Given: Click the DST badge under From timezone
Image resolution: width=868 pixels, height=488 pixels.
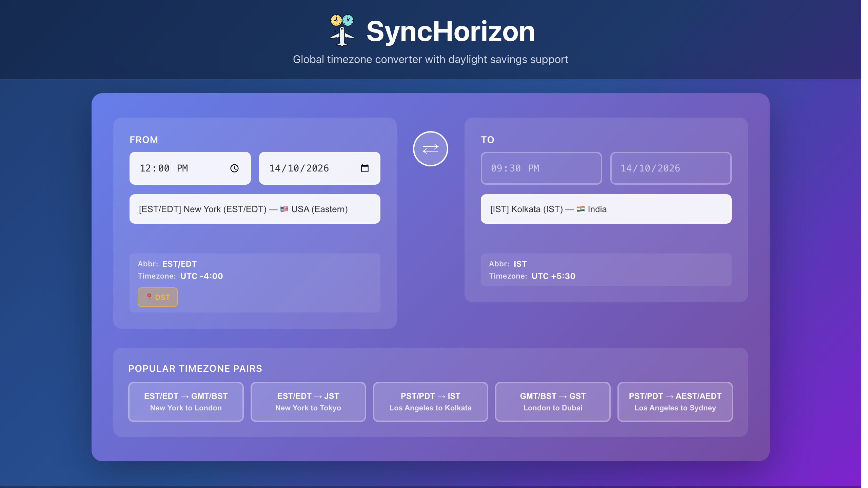Looking at the screenshot, I should (x=158, y=297).
